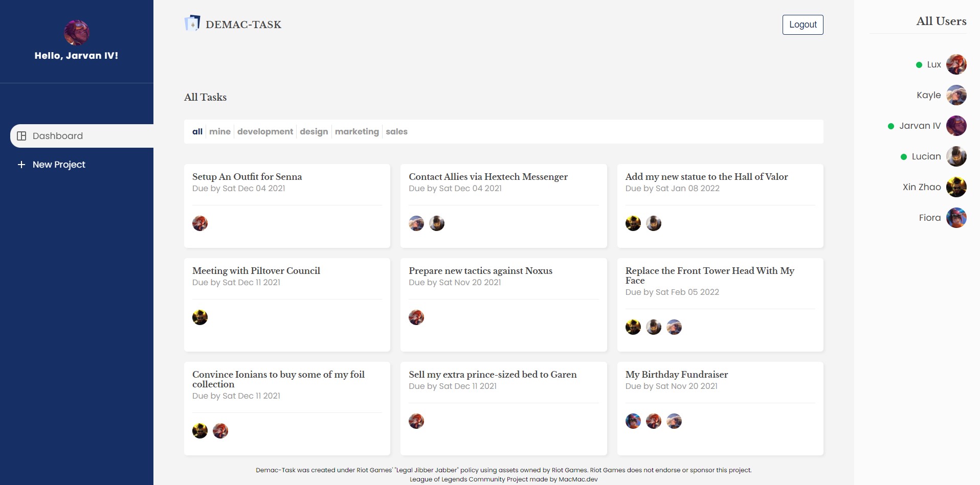This screenshot has height=485, width=980.
Task: Click Jarvan IV's profile avatar in sidebar
Action: coord(77,33)
